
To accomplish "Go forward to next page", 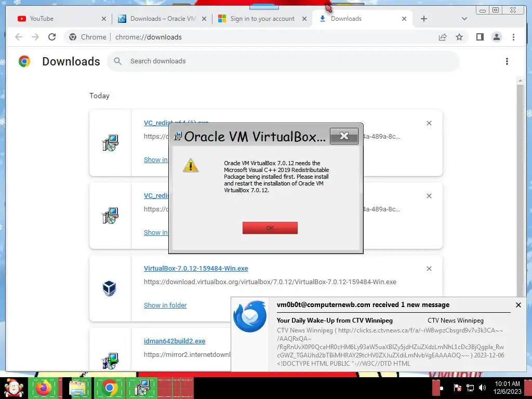I will [x=35, y=37].
